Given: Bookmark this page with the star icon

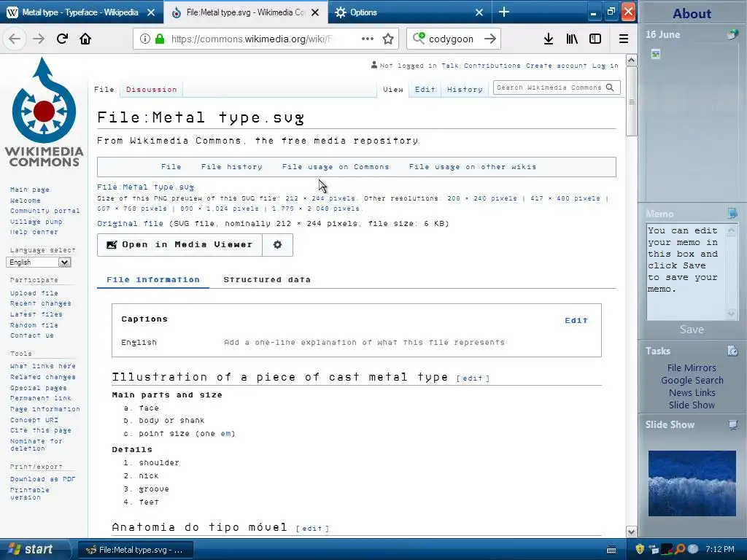Looking at the screenshot, I should pyautogui.click(x=388, y=39).
